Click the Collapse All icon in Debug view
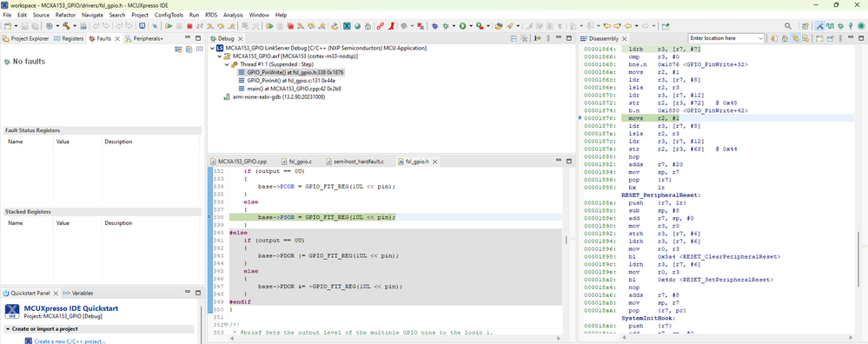Viewport: 868px width, 344px height. (514, 38)
